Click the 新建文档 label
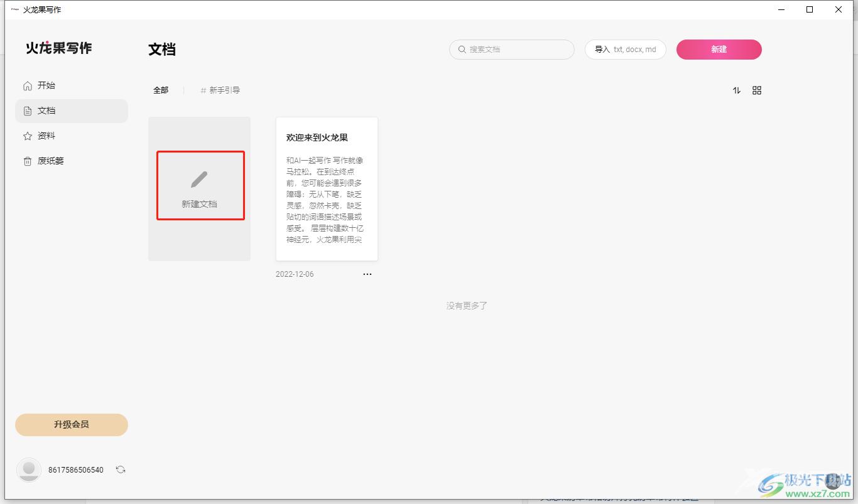 [200, 204]
